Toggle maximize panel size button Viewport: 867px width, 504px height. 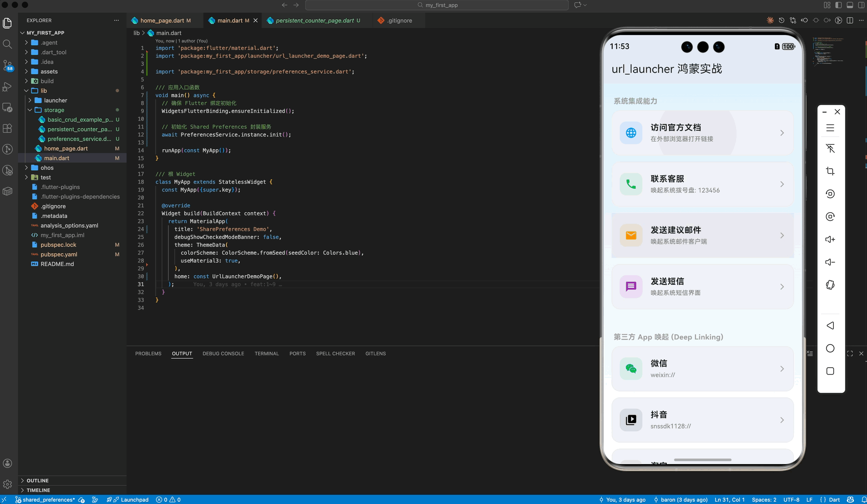pyautogui.click(x=850, y=353)
